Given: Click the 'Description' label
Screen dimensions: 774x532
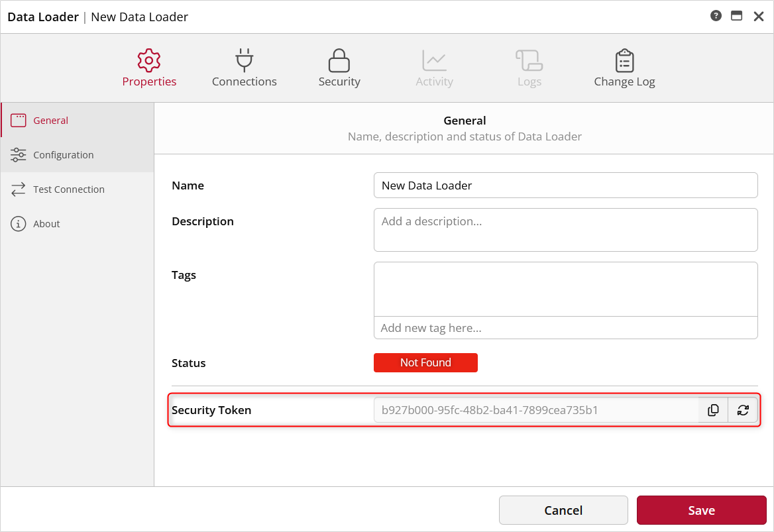Looking at the screenshot, I should tap(202, 221).
